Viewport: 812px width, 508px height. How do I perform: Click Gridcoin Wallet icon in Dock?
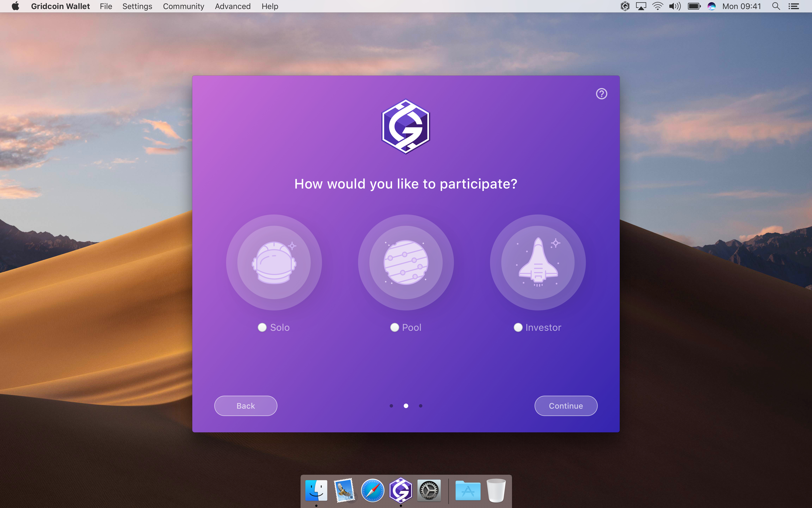[x=401, y=491]
